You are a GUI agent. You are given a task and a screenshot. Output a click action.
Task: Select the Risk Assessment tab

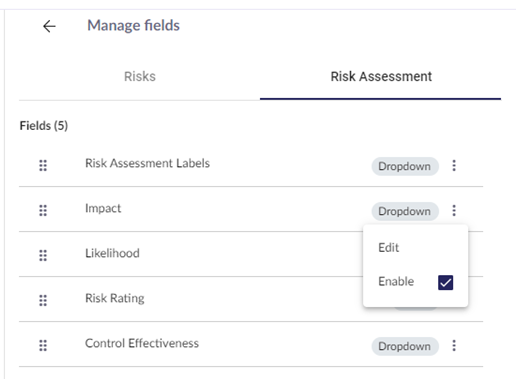click(381, 76)
